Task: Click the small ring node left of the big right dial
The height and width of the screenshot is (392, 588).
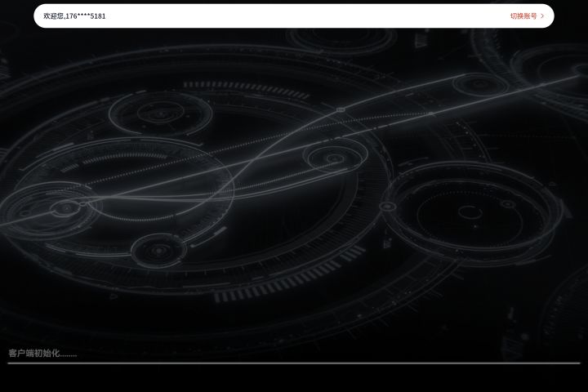Action: (x=387, y=207)
